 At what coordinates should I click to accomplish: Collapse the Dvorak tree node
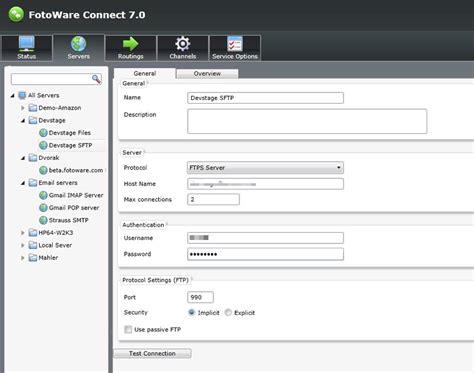coord(23,158)
